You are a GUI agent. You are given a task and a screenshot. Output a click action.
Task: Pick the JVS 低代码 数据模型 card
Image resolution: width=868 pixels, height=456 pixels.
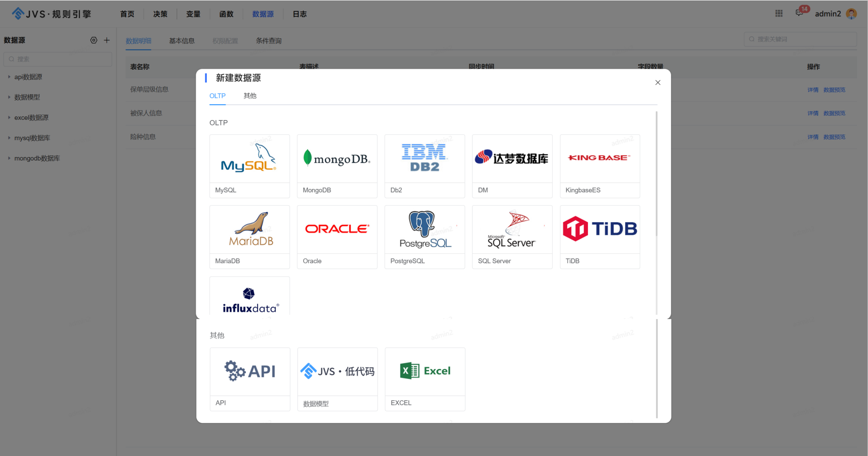point(338,379)
